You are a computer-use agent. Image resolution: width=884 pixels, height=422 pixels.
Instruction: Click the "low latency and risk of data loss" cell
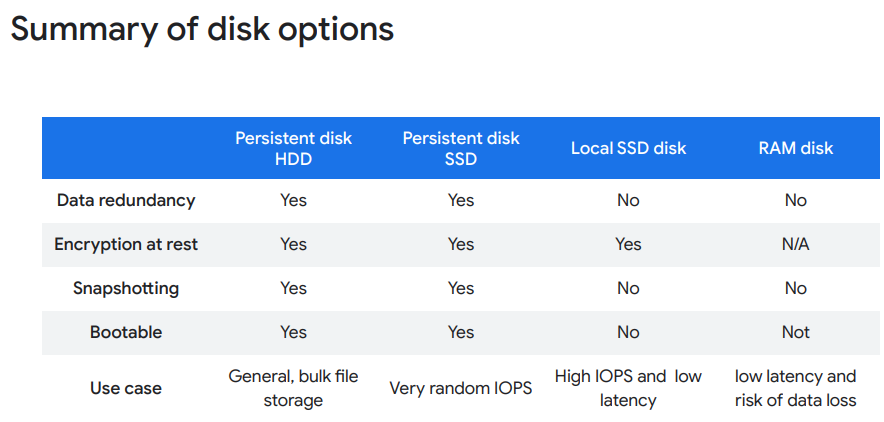click(x=795, y=388)
